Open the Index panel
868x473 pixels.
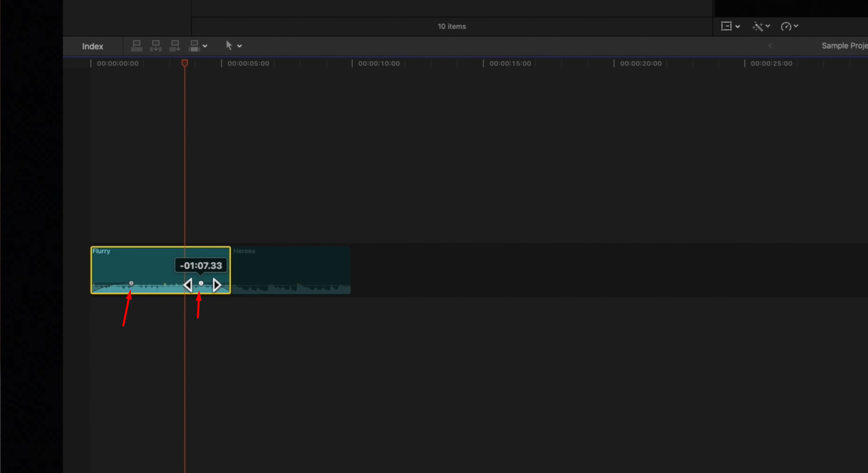[x=92, y=46]
